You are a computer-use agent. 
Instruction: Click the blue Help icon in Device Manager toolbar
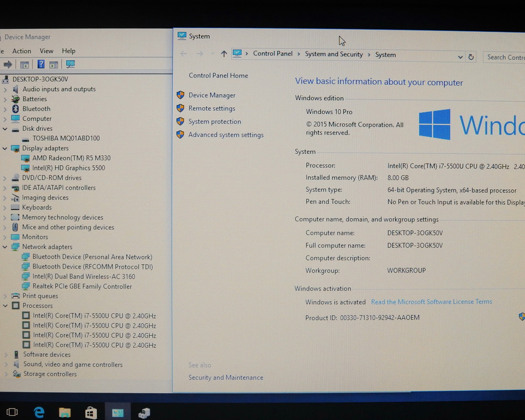click(41, 64)
